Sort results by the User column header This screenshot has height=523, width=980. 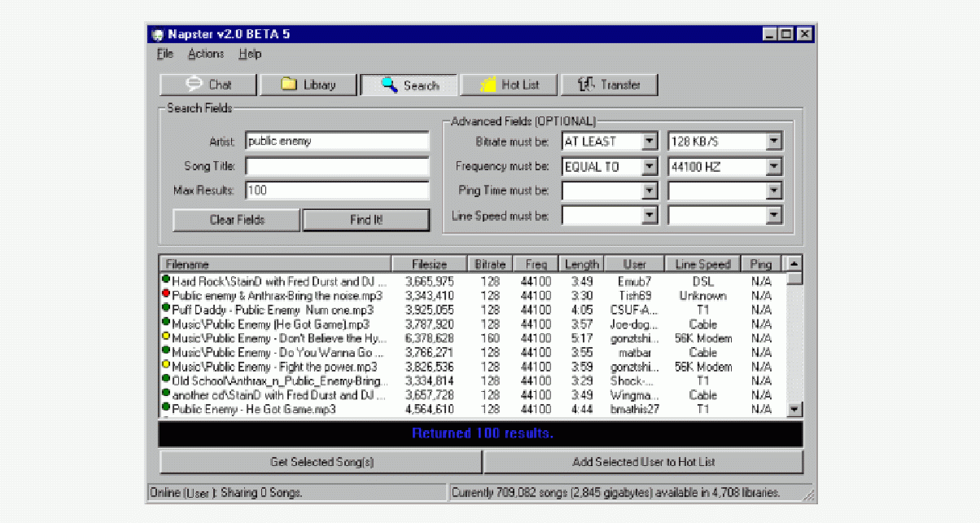[635, 265]
